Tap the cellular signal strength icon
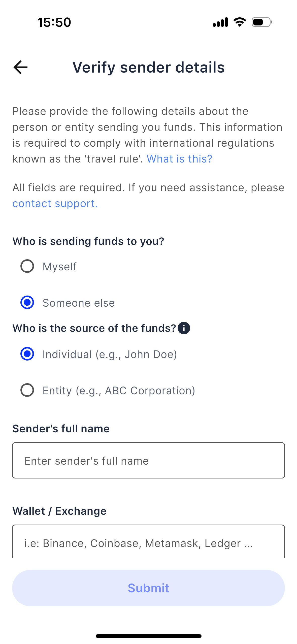This screenshot has width=297, height=644. (x=220, y=22)
